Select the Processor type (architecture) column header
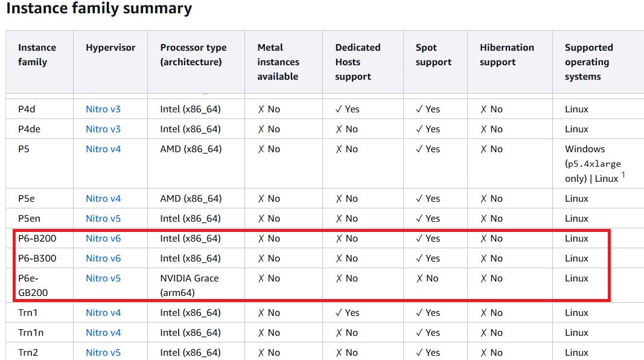The height and width of the screenshot is (360, 644). (x=193, y=55)
